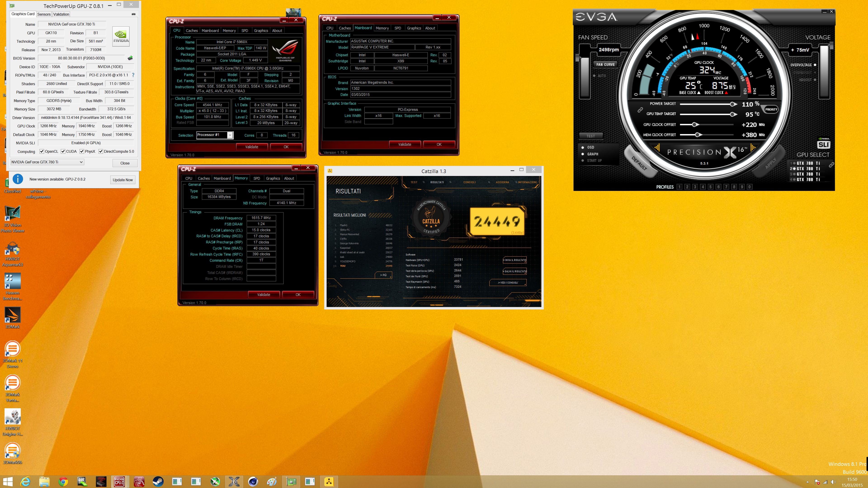Click the left yellow arrow in Precision X
Image resolution: width=868 pixels, height=488 pixels.
[657, 148]
